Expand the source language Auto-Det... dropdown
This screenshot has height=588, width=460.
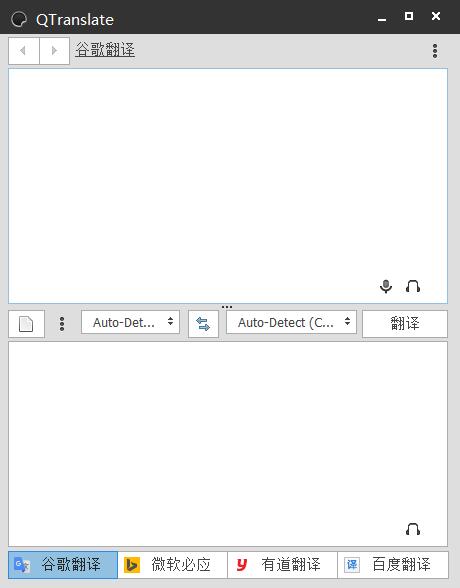click(130, 322)
